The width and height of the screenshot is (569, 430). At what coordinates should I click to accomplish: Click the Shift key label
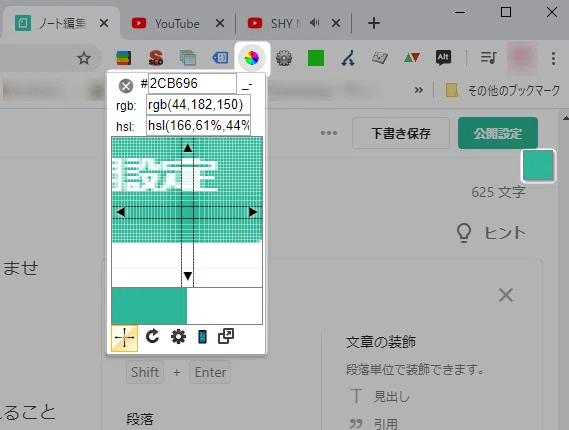click(x=145, y=372)
